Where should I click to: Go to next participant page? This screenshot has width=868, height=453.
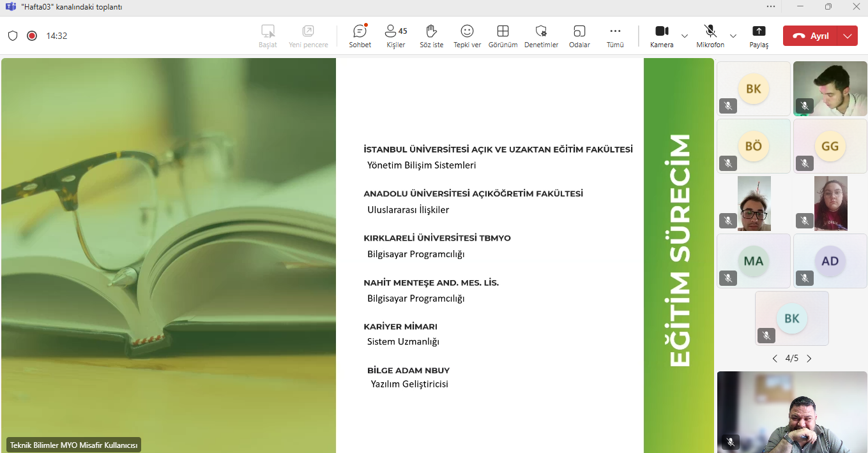point(809,359)
